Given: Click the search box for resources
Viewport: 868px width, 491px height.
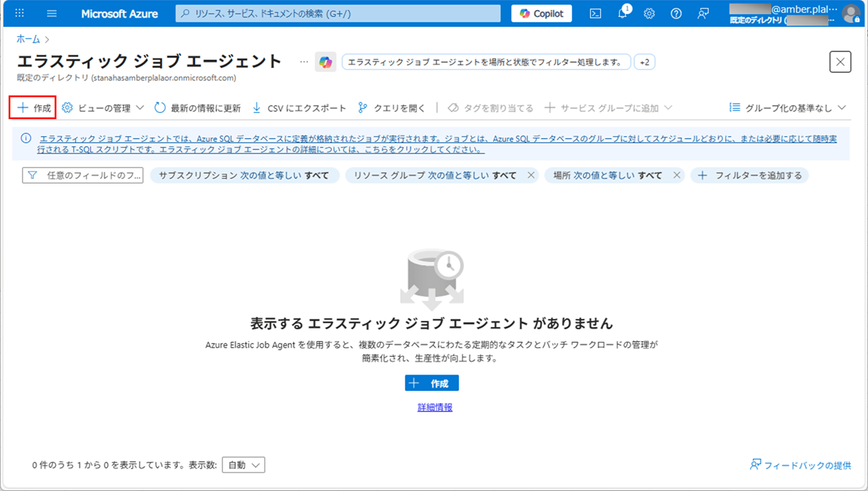Looking at the screenshot, I should pos(338,13).
